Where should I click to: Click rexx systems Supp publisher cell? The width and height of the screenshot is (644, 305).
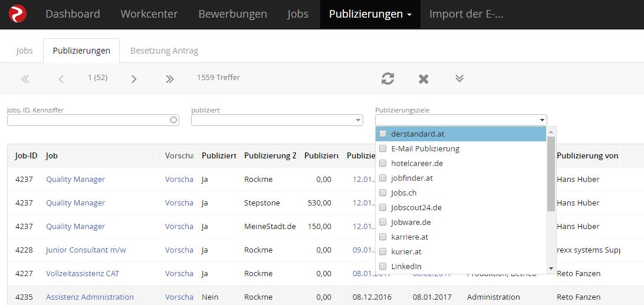(588, 250)
